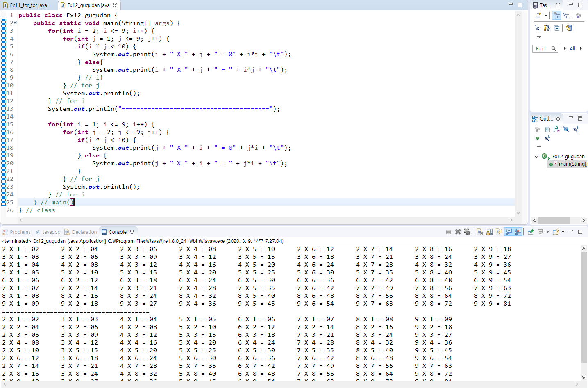Remove all terminated launches in Console
The image size is (588, 388).
(x=467, y=232)
